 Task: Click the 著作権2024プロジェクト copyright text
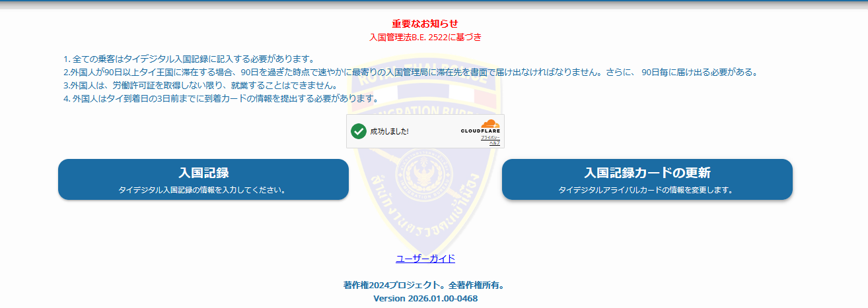425,286
